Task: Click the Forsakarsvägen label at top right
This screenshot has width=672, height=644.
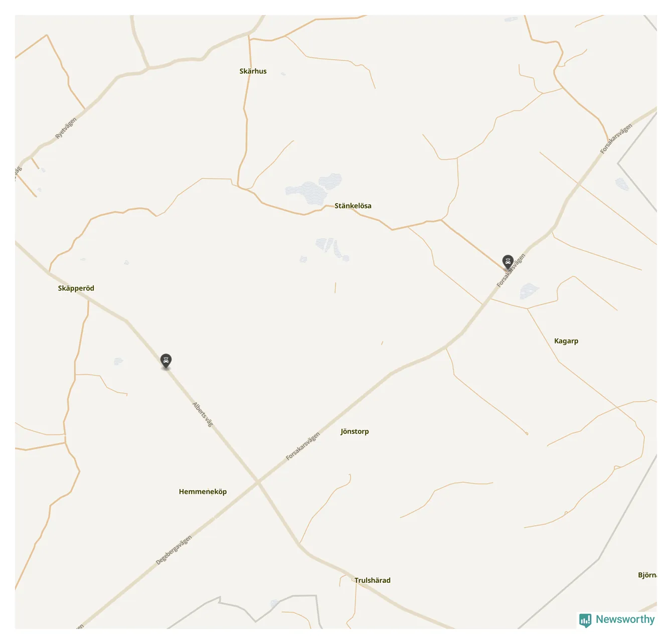Action: 616,138
